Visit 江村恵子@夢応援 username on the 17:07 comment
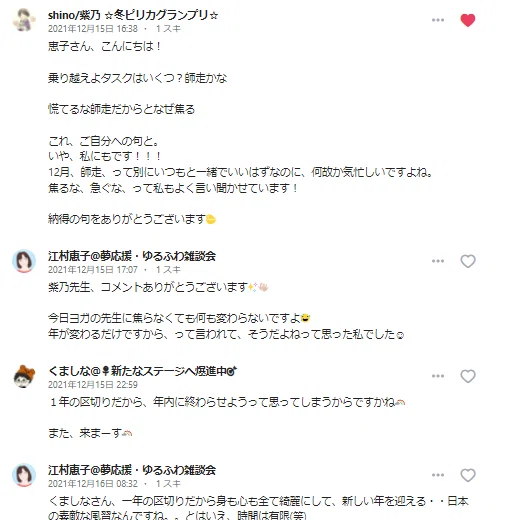The height and width of the screenshot is (520, 527). 132,256
